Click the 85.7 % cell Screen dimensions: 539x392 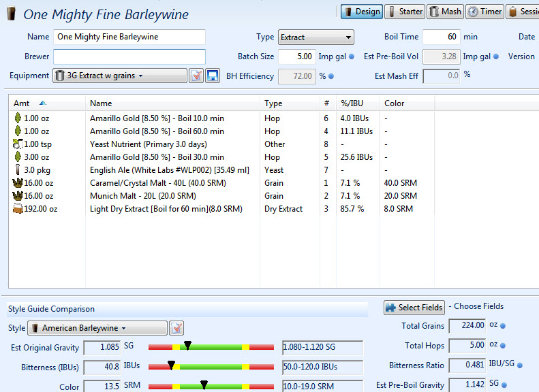coord(352,209)
